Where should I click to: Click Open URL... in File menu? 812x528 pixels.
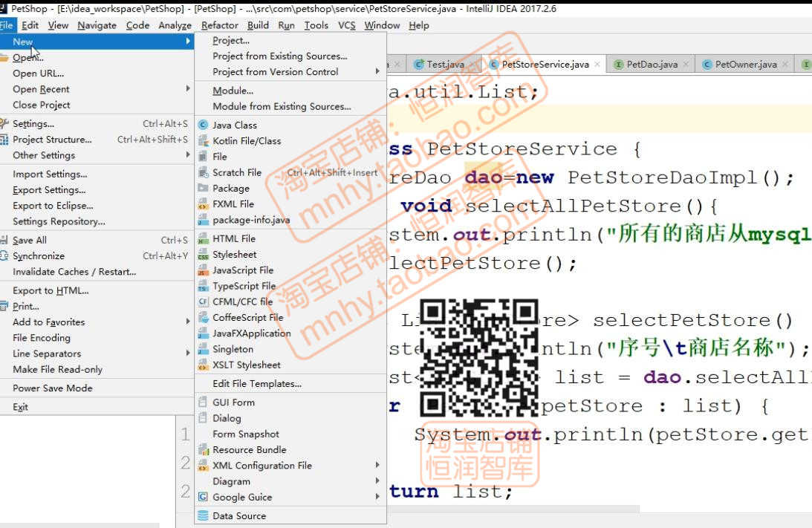[39, 73]
